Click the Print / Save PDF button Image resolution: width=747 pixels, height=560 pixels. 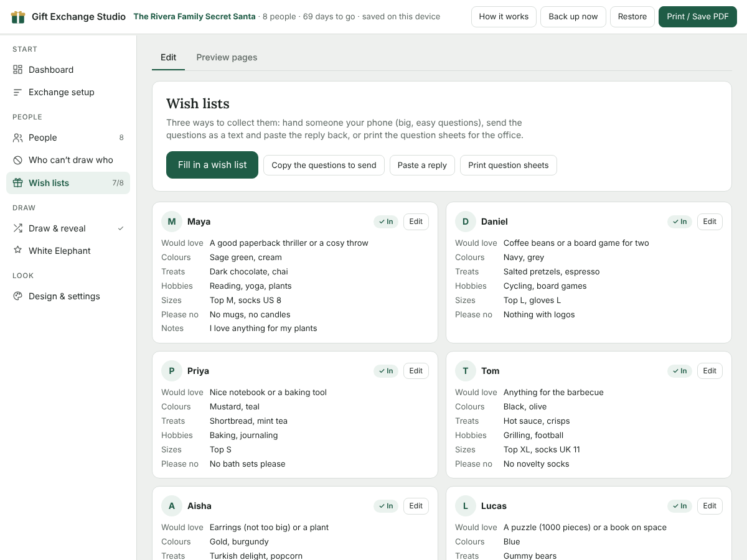pyautogui.click(x=698, y=17)
